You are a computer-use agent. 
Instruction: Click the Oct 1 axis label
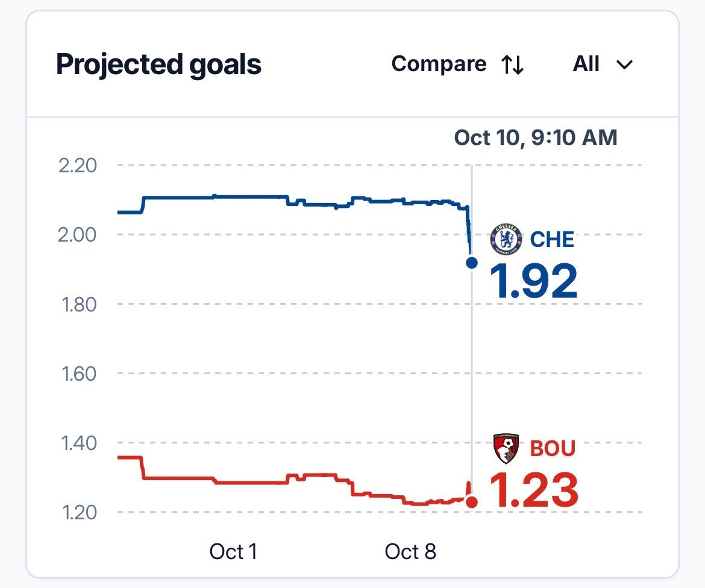[x=233, y=552]
